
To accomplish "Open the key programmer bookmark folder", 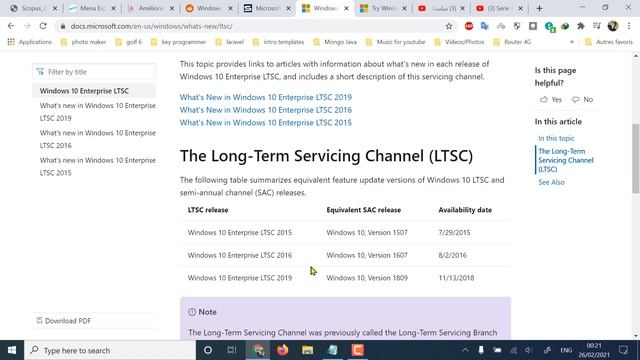I will tap(178, 42).
